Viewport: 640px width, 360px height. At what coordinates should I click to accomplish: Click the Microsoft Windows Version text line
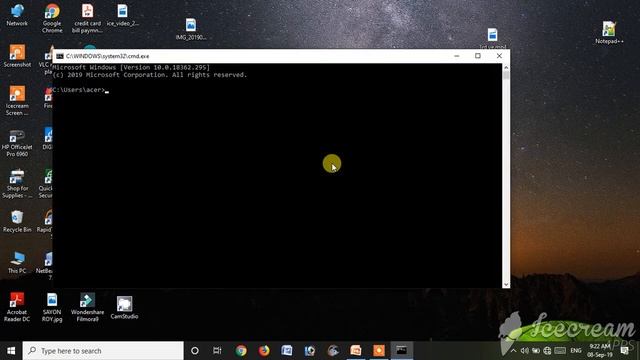click(x=131, y=67)
